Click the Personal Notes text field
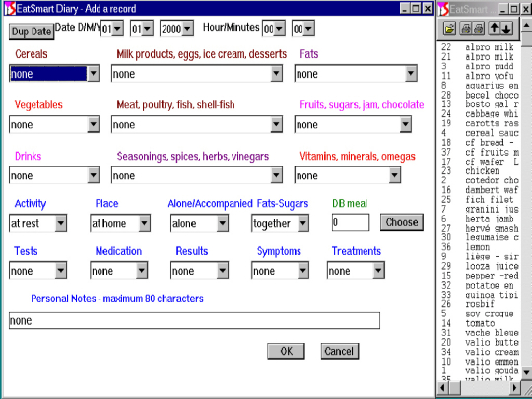 (194, 320)
